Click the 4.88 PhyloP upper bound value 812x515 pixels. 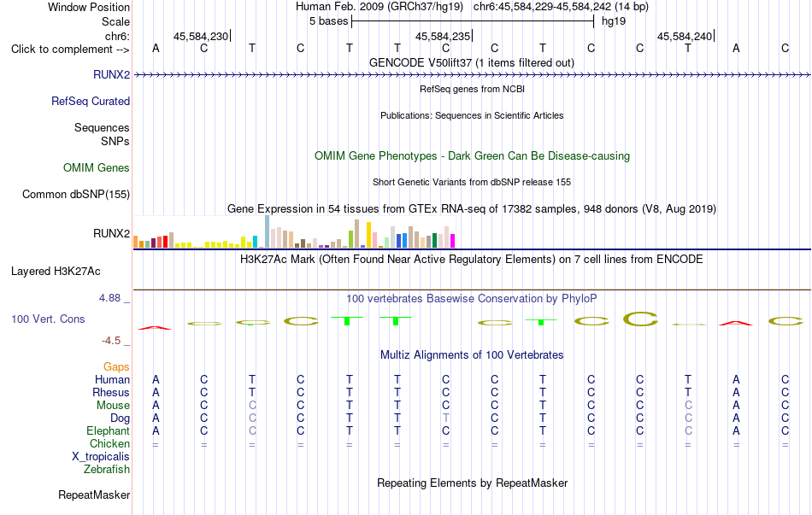tap(109, 298)
